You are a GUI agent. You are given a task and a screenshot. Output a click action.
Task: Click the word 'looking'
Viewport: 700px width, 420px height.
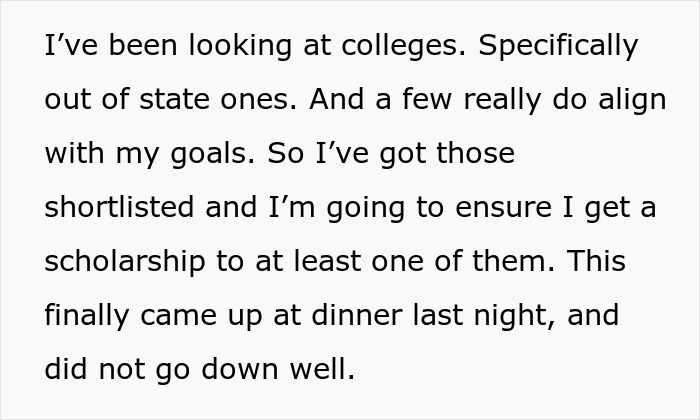[240, 46]
